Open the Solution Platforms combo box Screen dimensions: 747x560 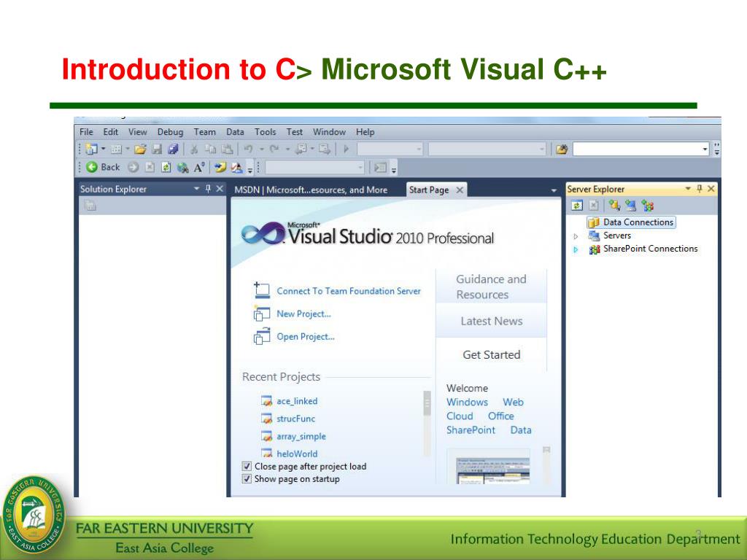(487, 149)
